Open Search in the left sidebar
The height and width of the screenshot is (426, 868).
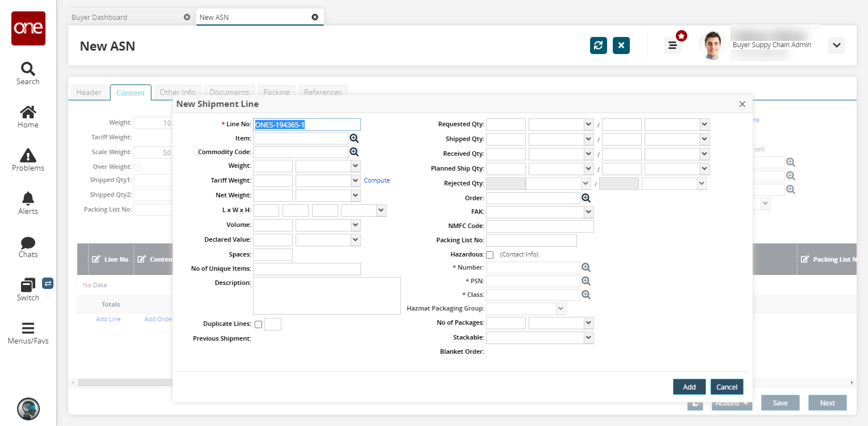(28, 73)
